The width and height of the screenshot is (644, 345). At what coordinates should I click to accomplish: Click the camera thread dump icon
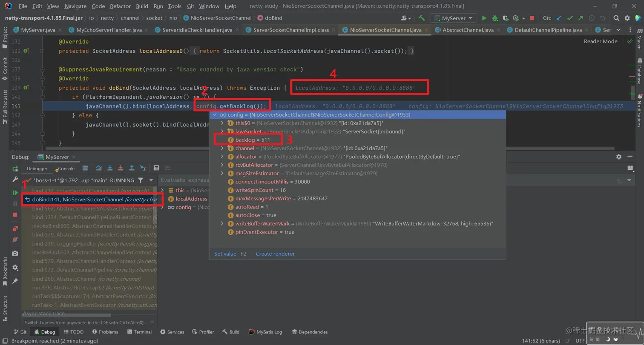15,253
